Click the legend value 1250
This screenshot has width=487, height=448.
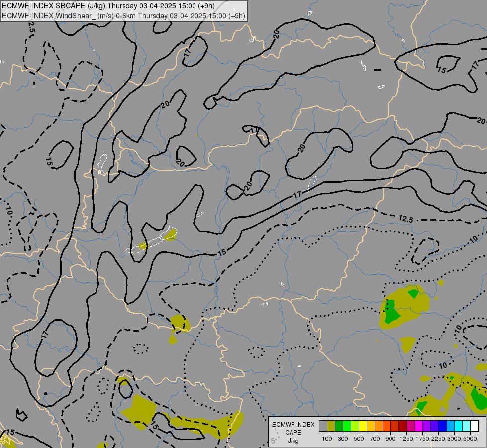coord(406,439)
